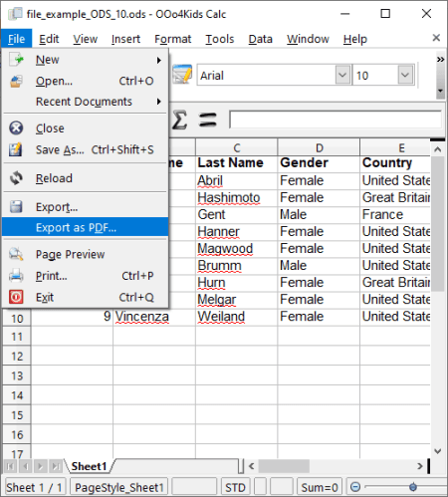Click the Gender header cell

(319, 163)
